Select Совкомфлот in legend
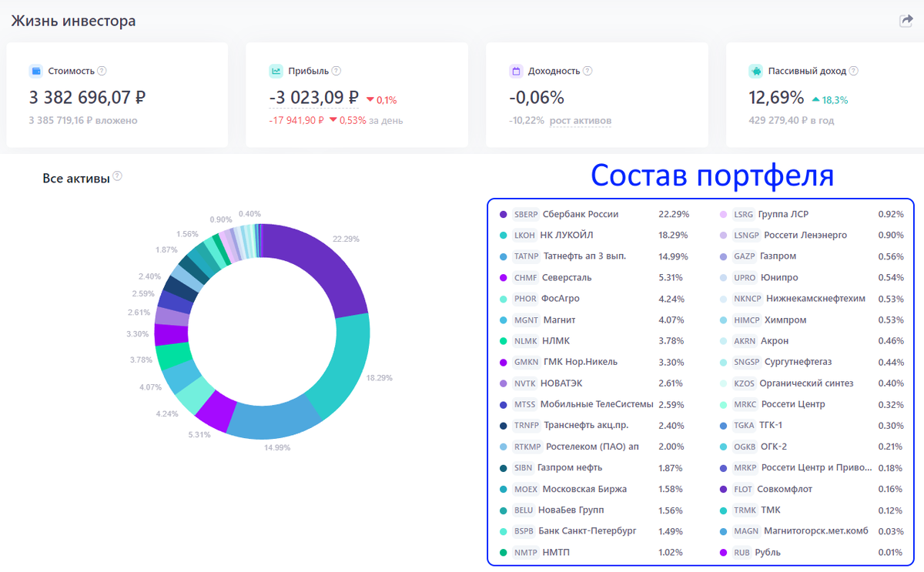Image resolution: width=924 pixels, height=572 pixels. [785, 490]
